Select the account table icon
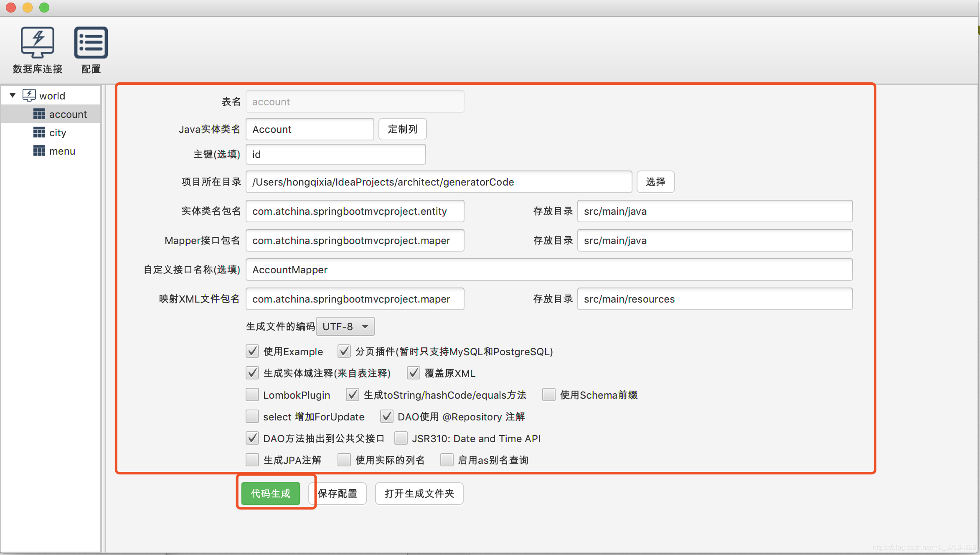Viewport: 980px width, 555px height. coord(39,114)
